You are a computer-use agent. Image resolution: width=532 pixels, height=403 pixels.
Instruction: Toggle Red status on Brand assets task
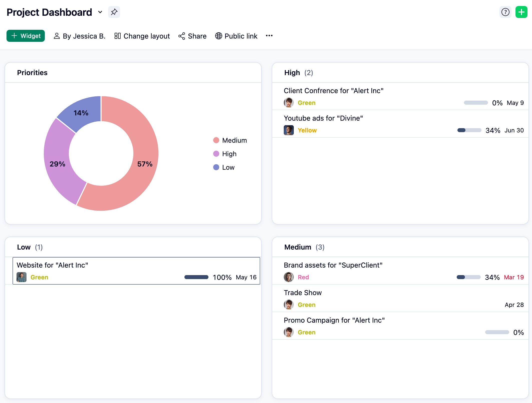tap(303, 277)
